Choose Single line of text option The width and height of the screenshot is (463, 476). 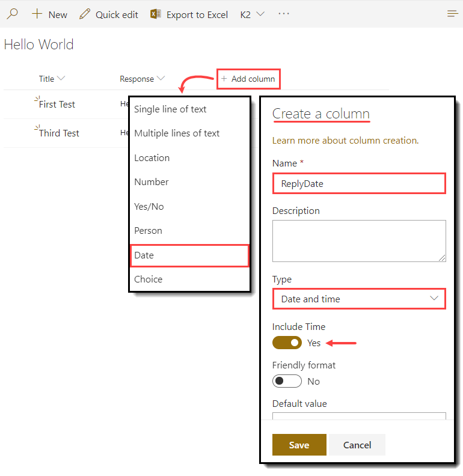pos(170,109)
